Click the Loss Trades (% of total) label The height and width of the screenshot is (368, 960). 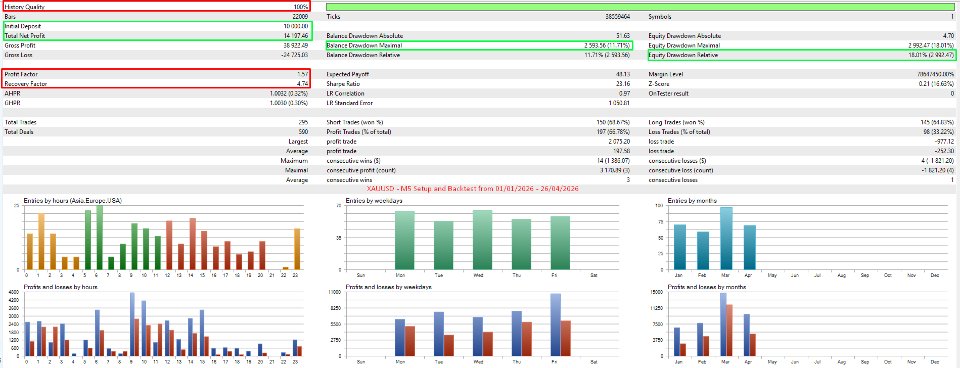(680, 132)
